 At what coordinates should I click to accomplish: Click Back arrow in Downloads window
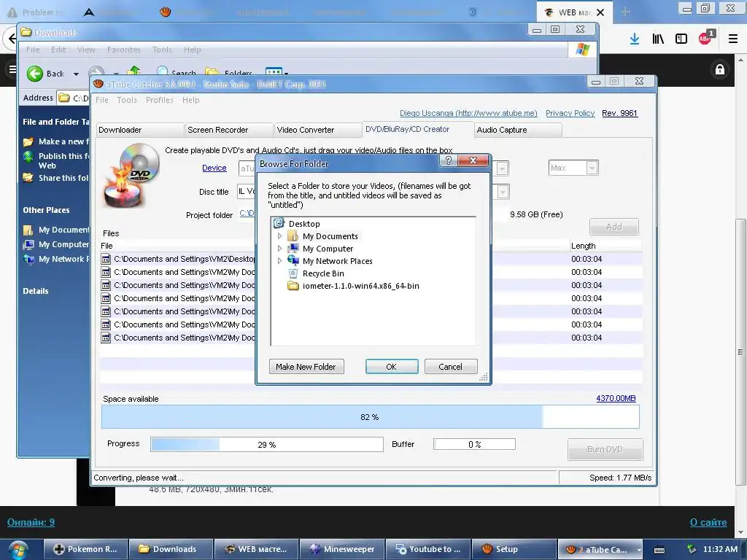[x=35, y=74]
